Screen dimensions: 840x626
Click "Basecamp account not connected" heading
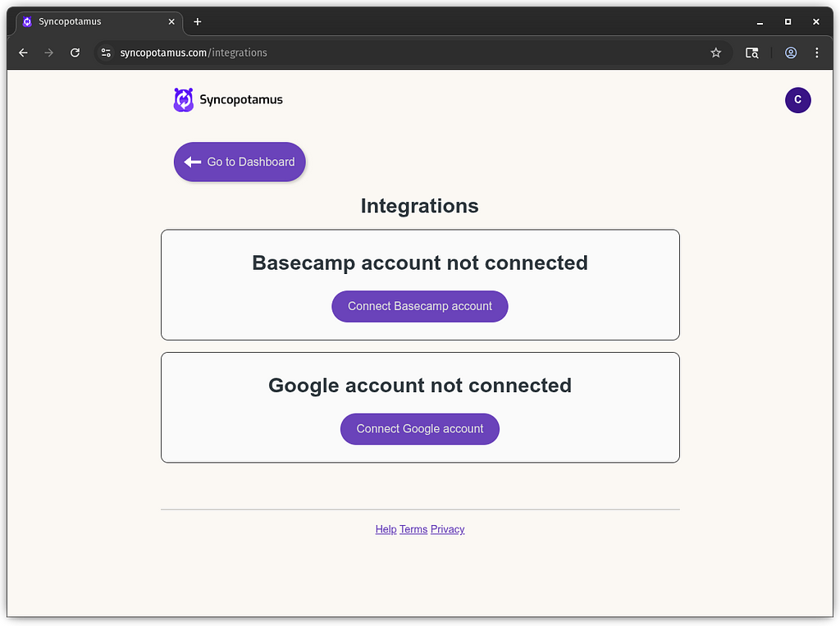[x=420, y=263]
